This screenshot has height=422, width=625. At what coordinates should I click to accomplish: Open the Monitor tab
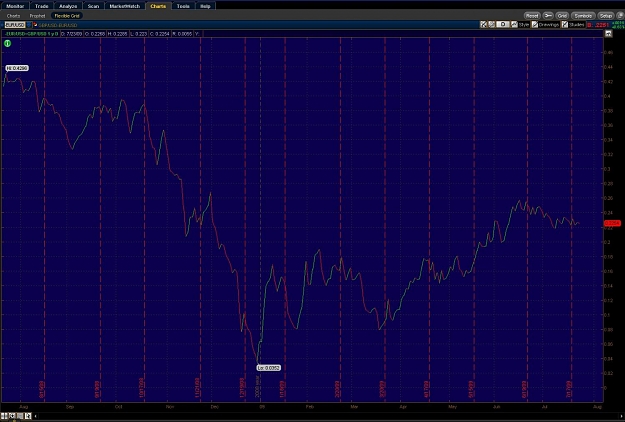[15, 6]
